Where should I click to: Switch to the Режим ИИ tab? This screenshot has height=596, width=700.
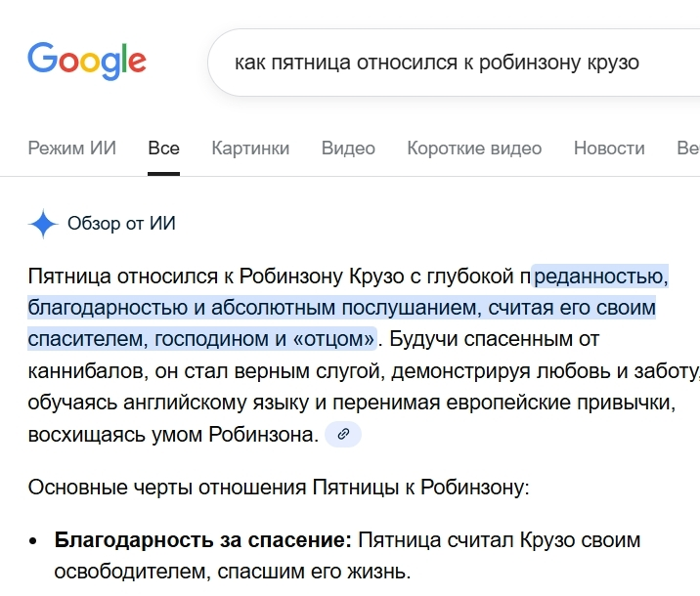(x=72, y=149)
